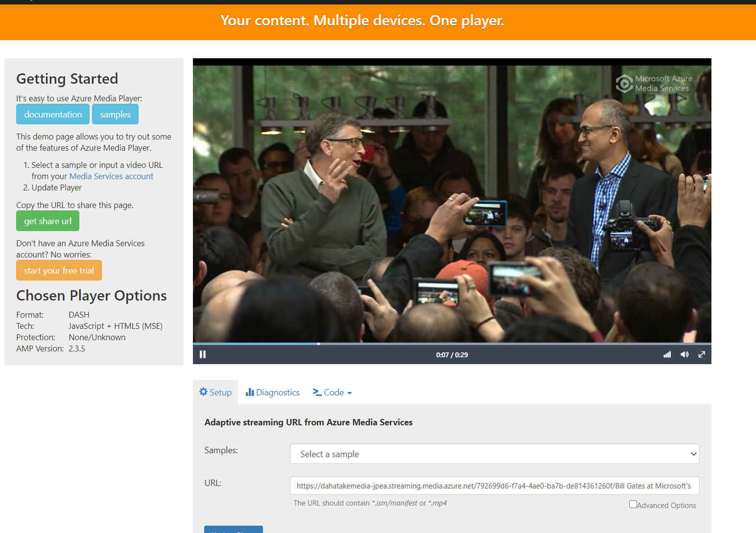Open the Select a sample dropdown
This screenshot has height=533, width=756.
click(495, 454)
